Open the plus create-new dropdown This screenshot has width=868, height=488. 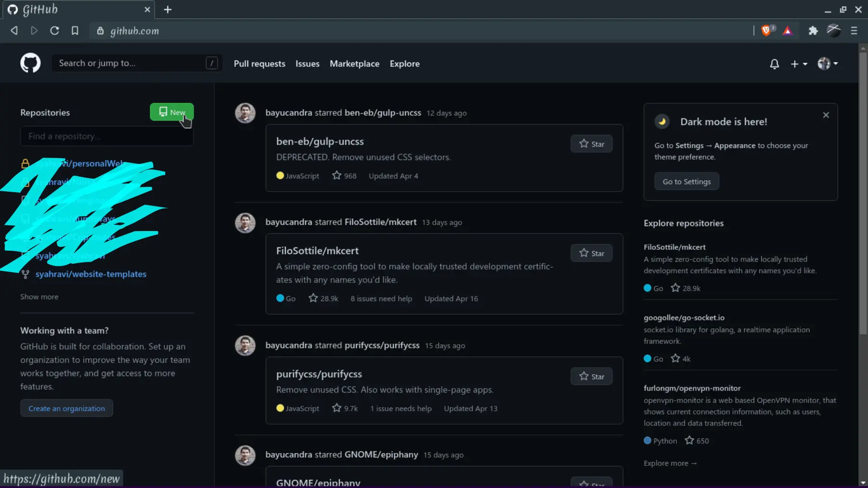(799, 64)
